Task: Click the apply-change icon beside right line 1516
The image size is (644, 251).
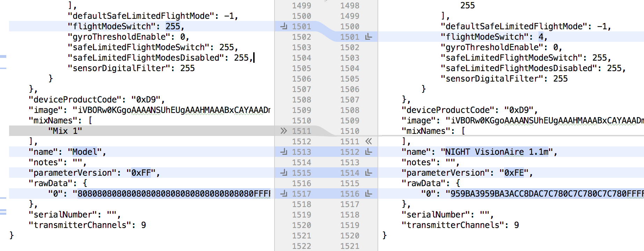Action: (368, 193)
